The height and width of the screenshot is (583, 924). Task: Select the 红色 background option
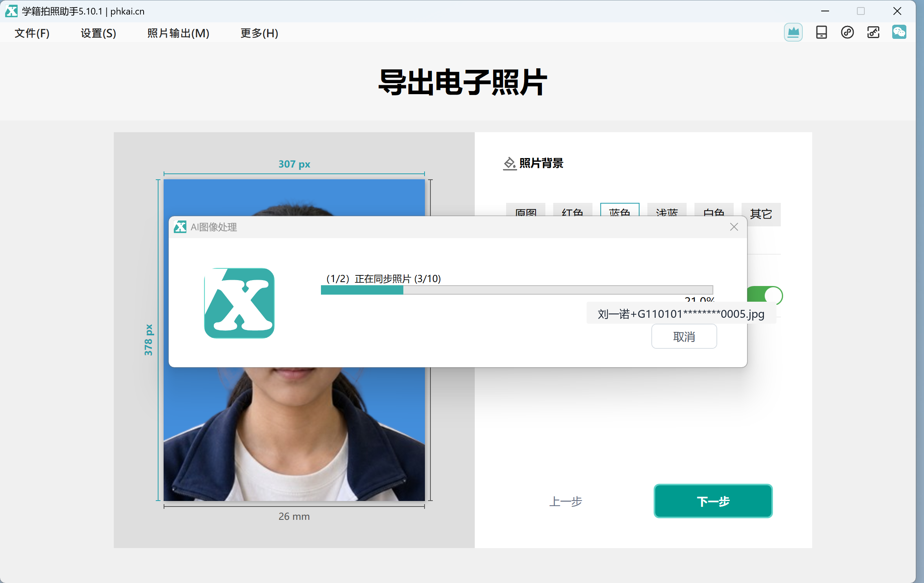tap(572, 210)
